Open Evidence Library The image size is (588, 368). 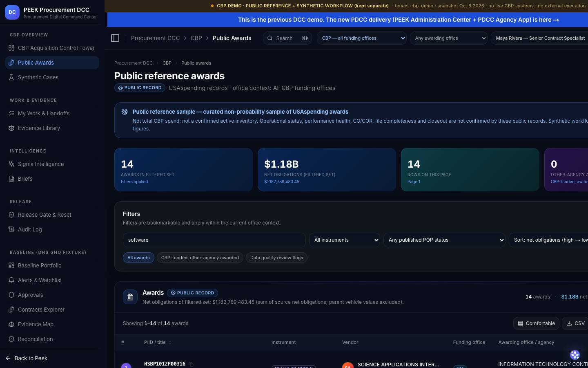(52, 128)
